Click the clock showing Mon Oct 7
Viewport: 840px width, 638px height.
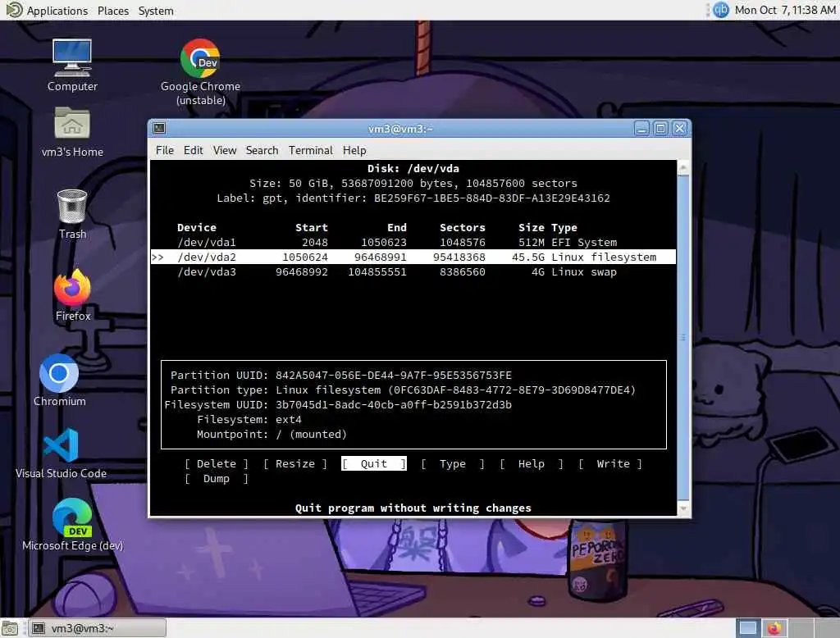(x=784, y=10)
